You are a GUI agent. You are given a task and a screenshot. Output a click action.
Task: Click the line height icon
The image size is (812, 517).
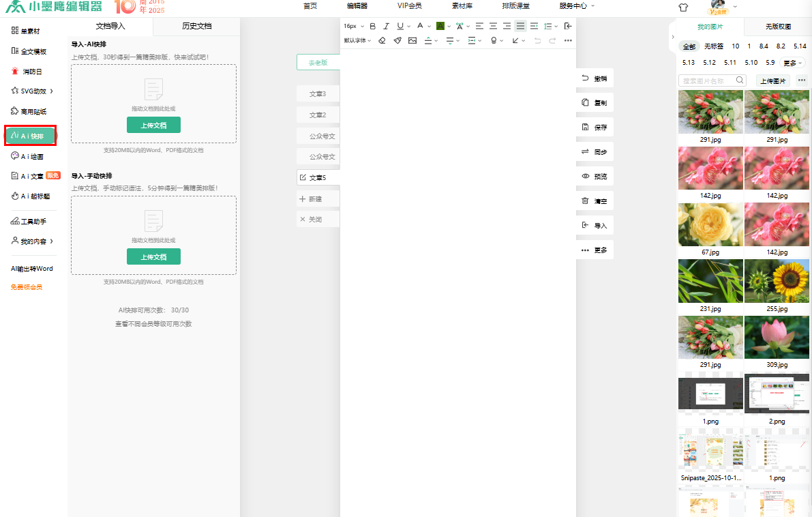tap(548, 26)
